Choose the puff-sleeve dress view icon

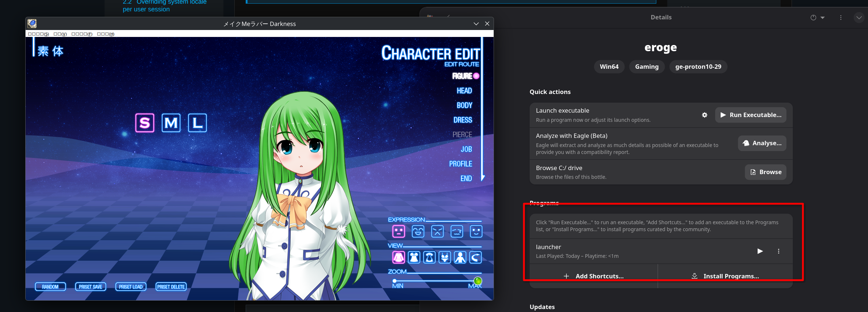tap(414, 258)
